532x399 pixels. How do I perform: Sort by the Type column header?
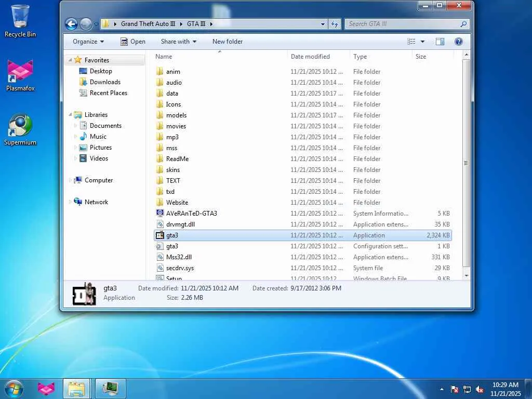tap(381, 57)
